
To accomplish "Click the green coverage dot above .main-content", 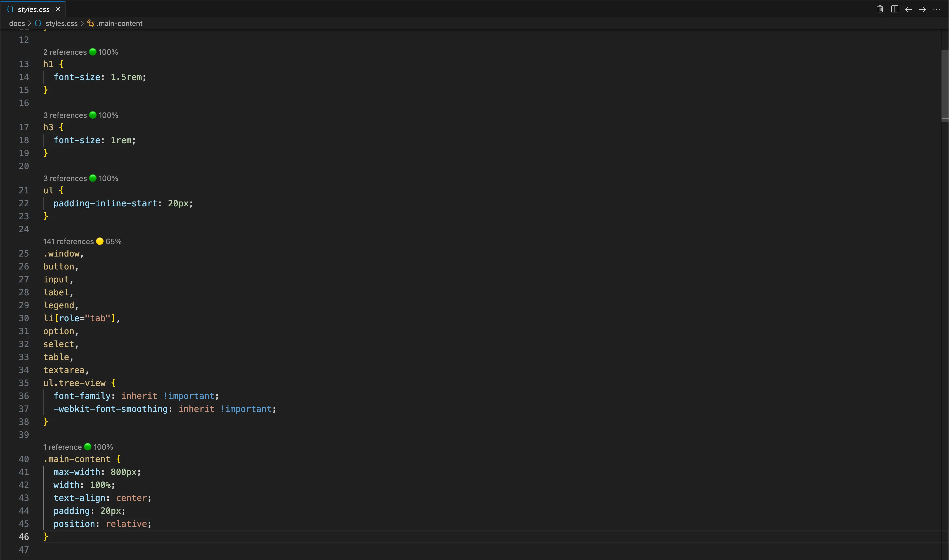I will [88, 446].
